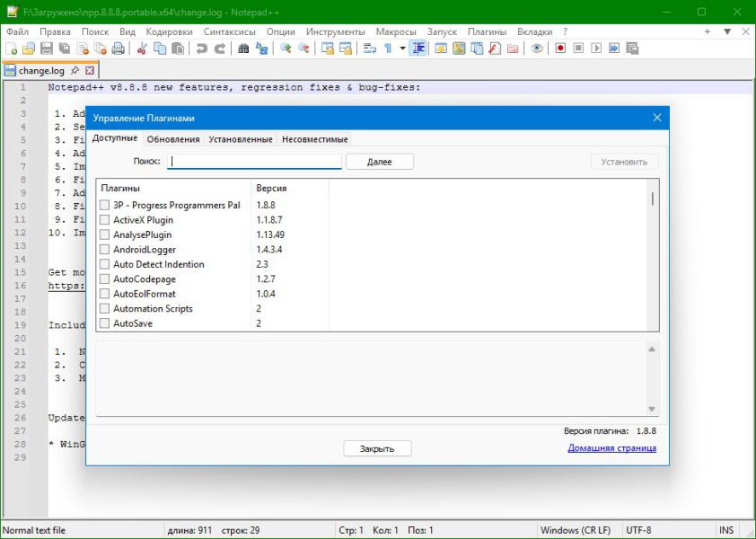Open the Домашняя страница link
The image size is (756, 539).
tap(611, 448)
